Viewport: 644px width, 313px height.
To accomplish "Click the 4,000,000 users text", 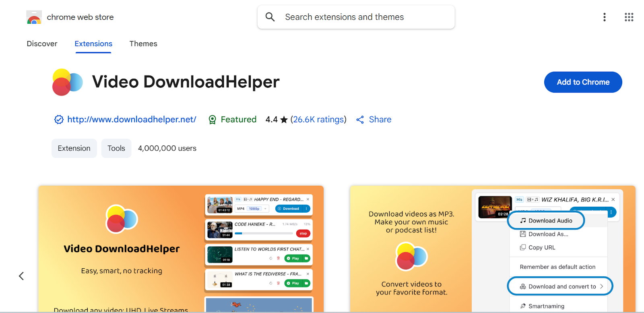I will click(167, 148).
